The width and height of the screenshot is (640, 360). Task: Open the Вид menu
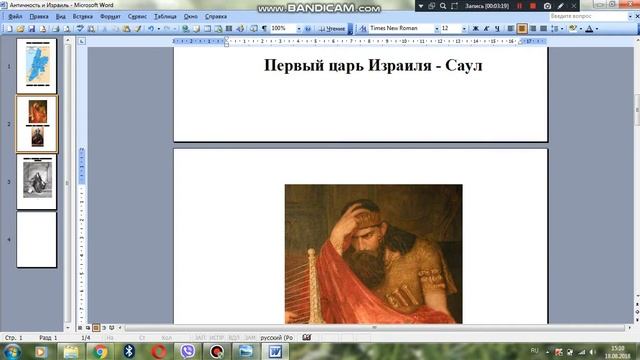click(x=60, y=17)
